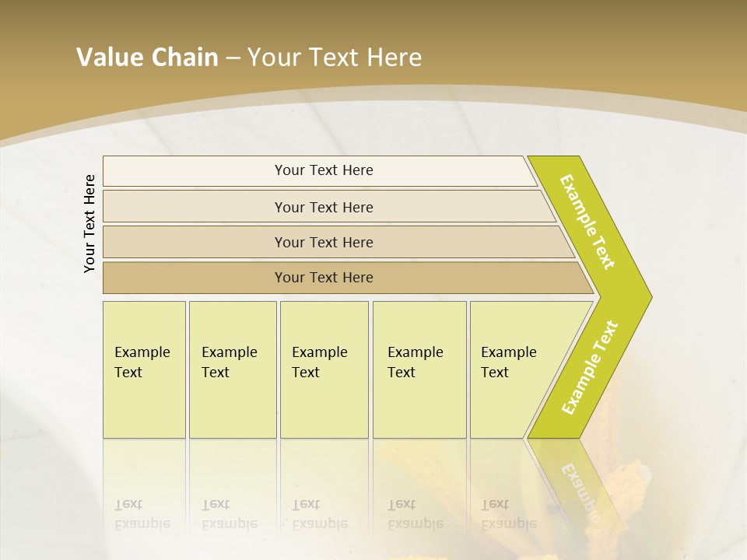
Task: Click the darkest tan "Your Text Here" bar
Action: pos(323,278)
